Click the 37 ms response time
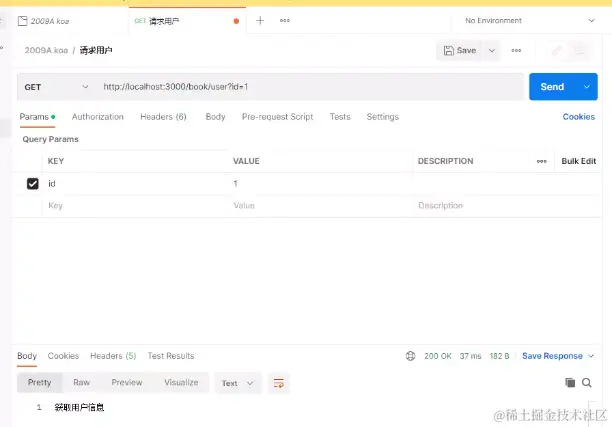This screenshot has width=612, height=427. click(470, 356)
